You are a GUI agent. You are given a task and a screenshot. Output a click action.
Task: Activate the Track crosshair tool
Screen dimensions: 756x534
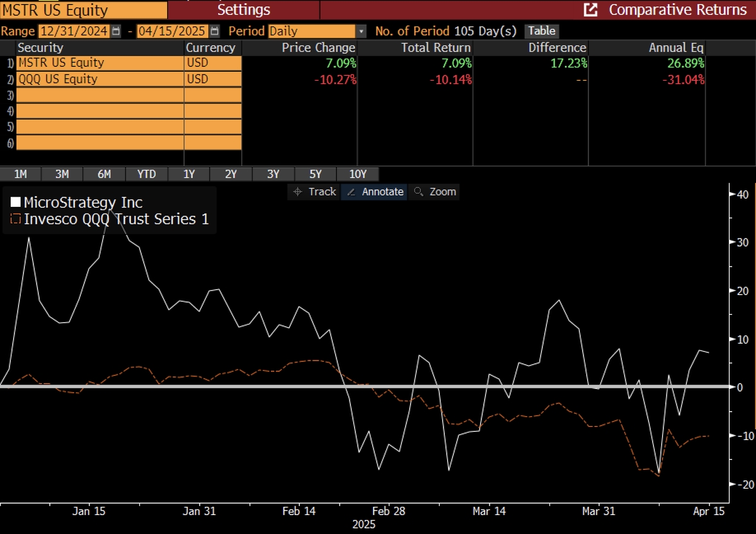point(314,192)
